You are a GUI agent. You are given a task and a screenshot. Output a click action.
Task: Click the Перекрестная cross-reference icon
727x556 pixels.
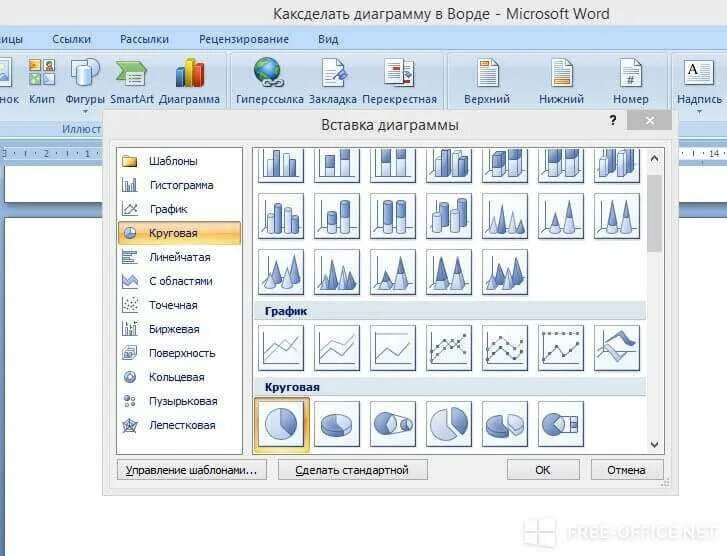[399, 73]
